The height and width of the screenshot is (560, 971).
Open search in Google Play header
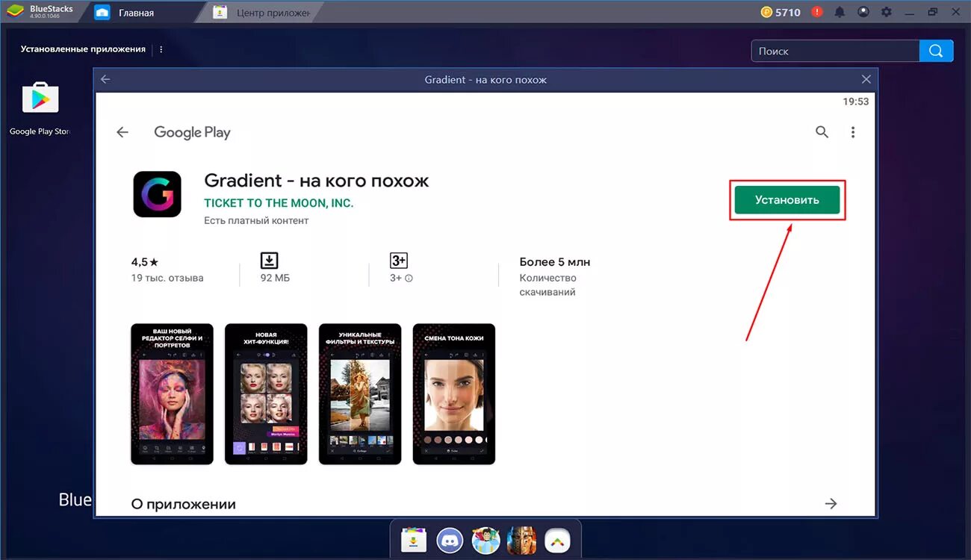[822, 132]
